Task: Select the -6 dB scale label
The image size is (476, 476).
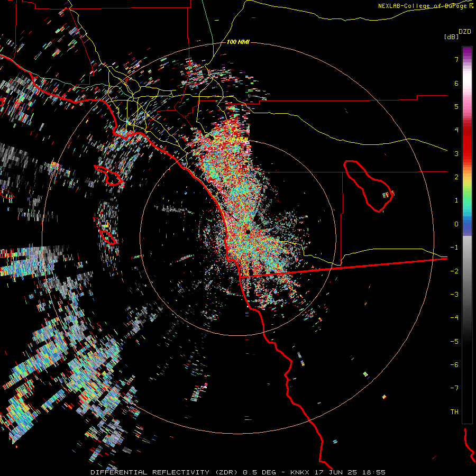Action: [454, 364]
